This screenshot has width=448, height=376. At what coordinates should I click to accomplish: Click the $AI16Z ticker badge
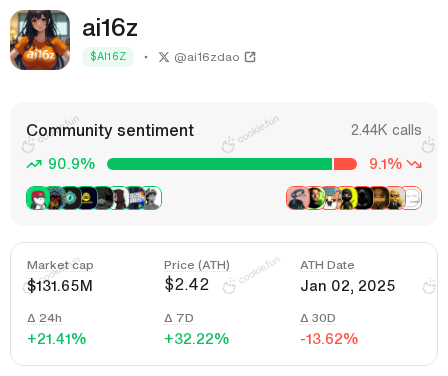tap(108, 57)
